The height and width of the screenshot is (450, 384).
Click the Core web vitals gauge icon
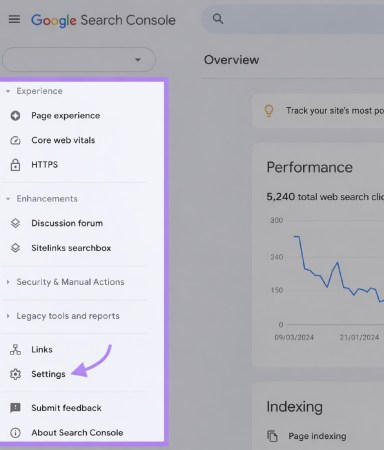15,140
